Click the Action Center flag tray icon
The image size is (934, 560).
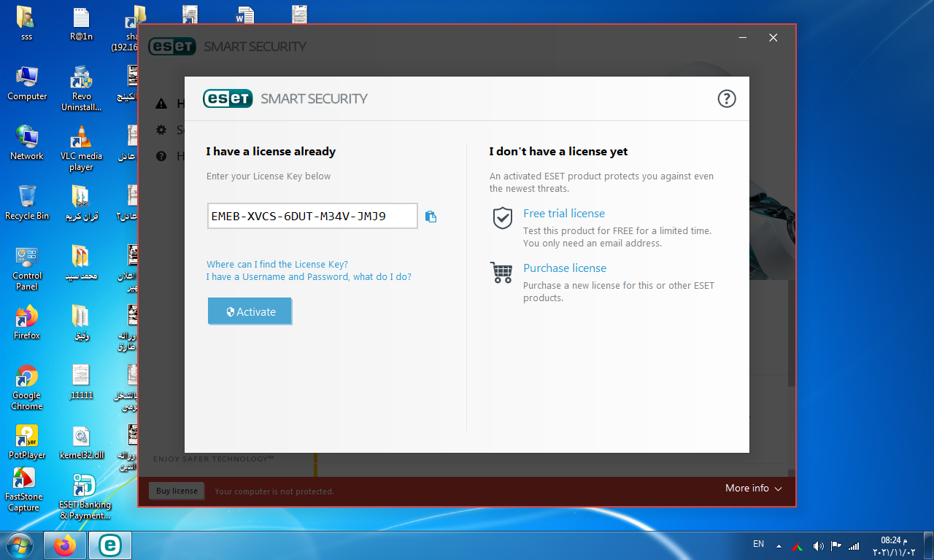click(x=836, y=545)
